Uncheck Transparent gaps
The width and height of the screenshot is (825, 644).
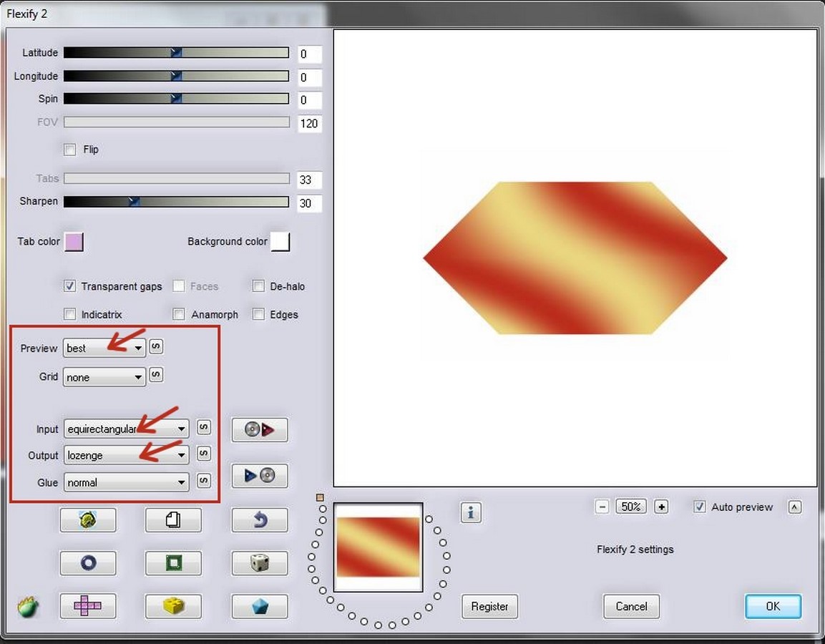point(69,286)
